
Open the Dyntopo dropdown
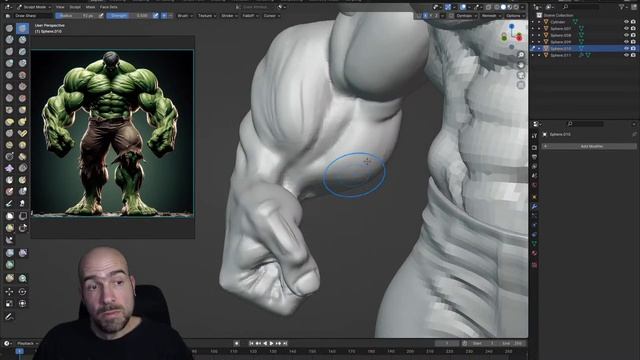466,16
